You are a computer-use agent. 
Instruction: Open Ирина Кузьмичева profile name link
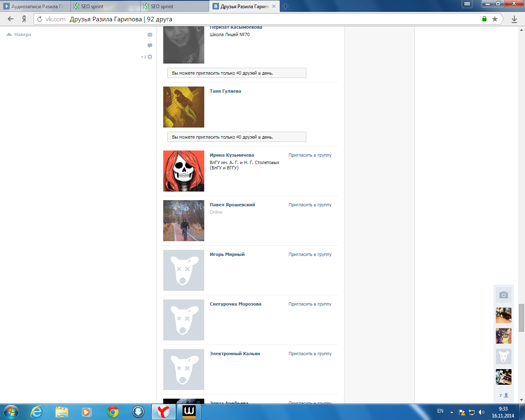pos(232,155)
